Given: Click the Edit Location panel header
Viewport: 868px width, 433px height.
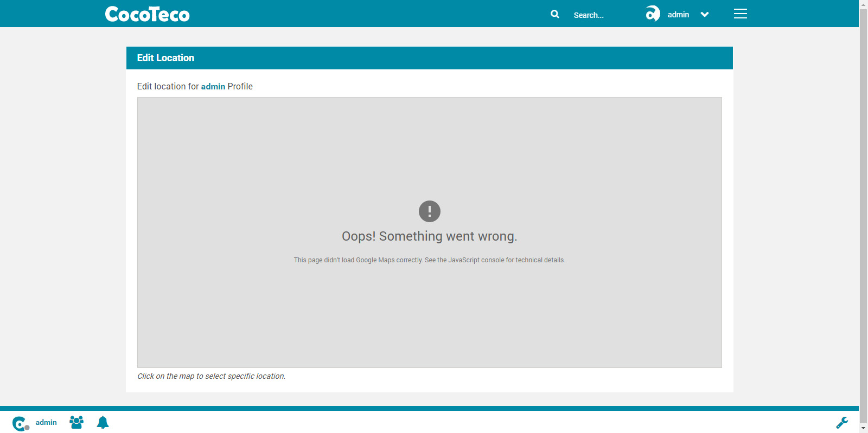Looking at the screenshot, I should [x=429, y=58].
